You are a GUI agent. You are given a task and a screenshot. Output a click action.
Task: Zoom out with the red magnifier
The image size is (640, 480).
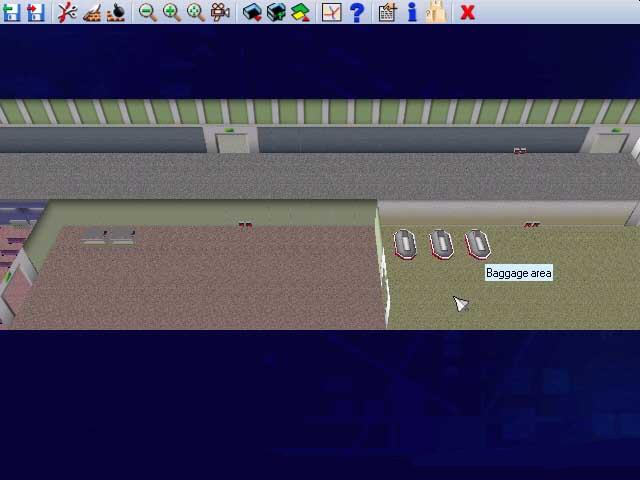click(x=147, y=12)
